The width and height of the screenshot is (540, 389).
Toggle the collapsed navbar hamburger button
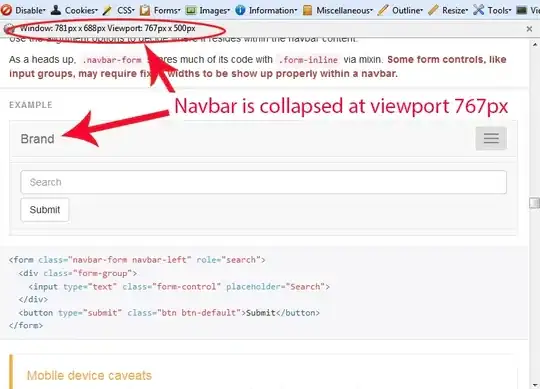click(491, 138)
